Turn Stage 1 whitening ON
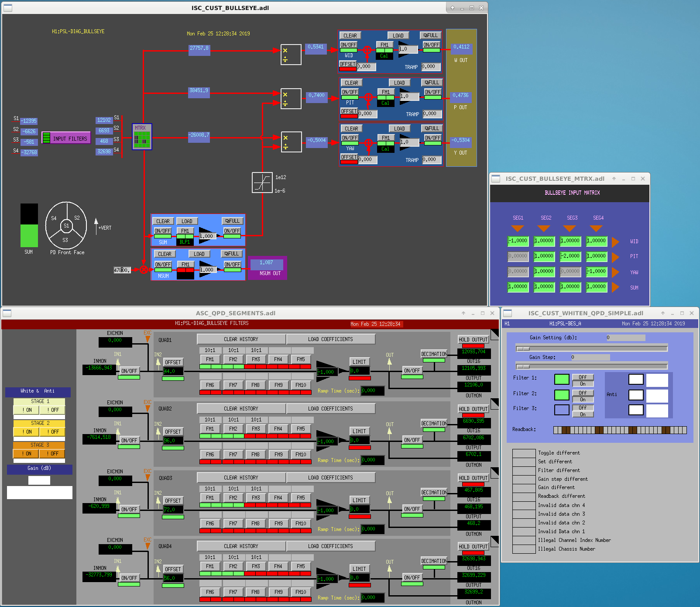The height and width of the screenshot is (607, 700). (x=27, y=410)
